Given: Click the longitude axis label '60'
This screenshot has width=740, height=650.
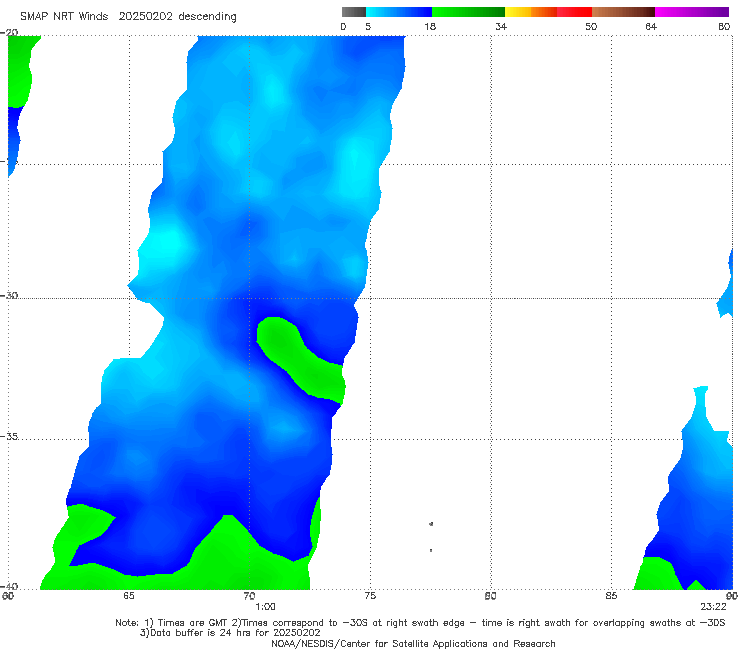Looking at the screenshot, I should (8, 596).
